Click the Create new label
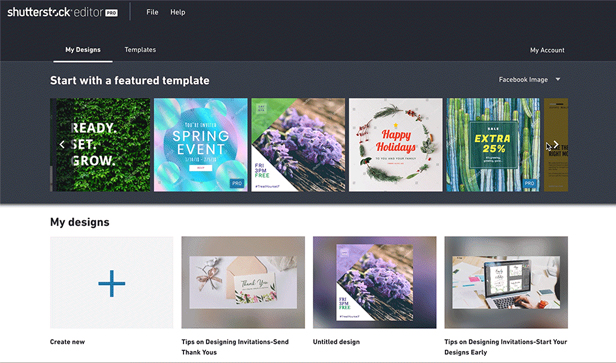Image resolution: width=616 pixels, height=363 pixels. pos(67,342)
